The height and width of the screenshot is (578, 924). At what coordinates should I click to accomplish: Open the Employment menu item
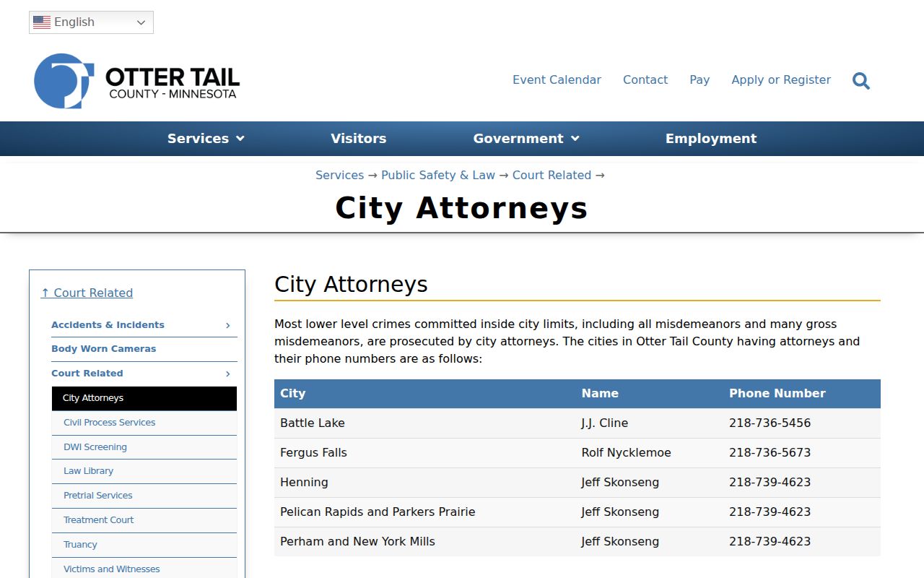pos(711,139)
